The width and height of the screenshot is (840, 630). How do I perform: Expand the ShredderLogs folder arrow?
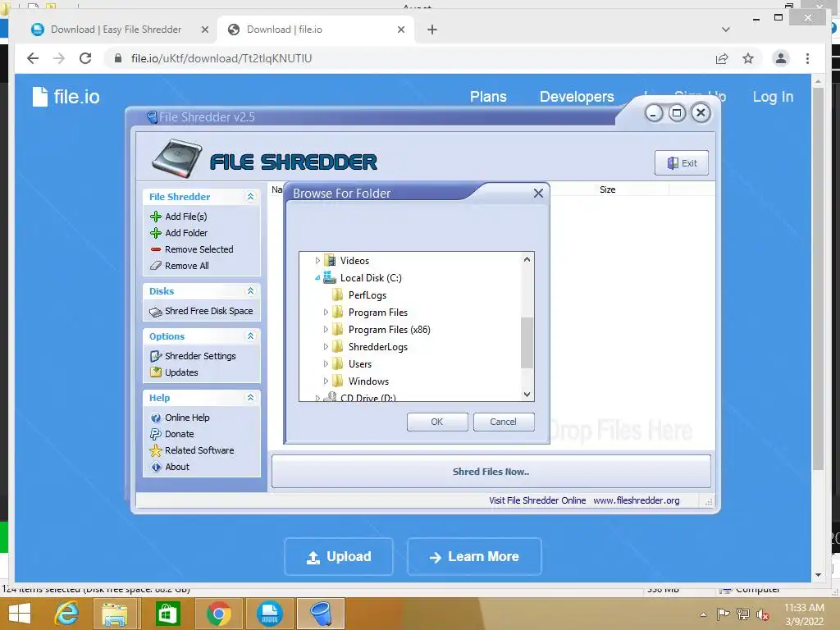[x=325, y=347]
